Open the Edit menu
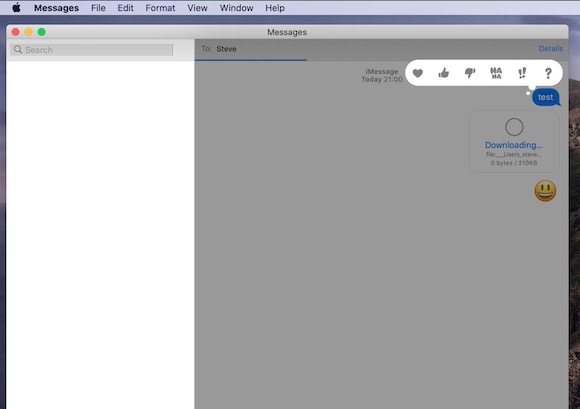 pos(125,8)
